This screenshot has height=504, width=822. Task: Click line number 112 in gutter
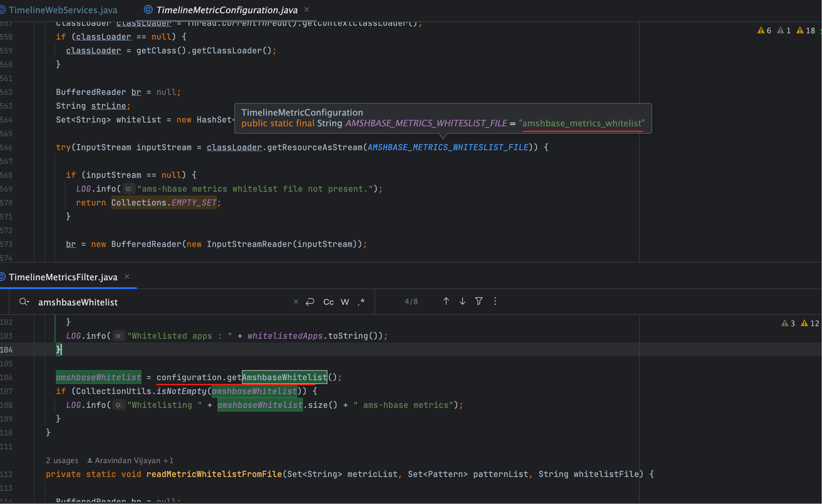(x=6, y=475)
